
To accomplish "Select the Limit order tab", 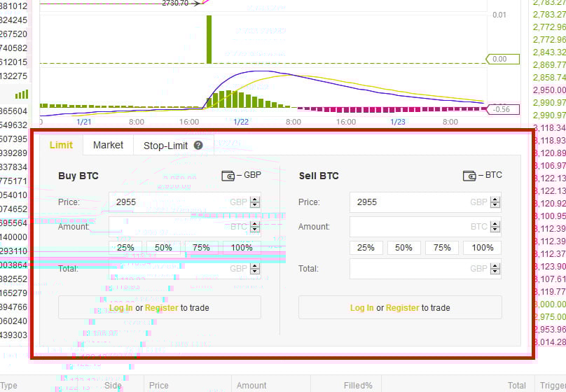I will [61, 145].
